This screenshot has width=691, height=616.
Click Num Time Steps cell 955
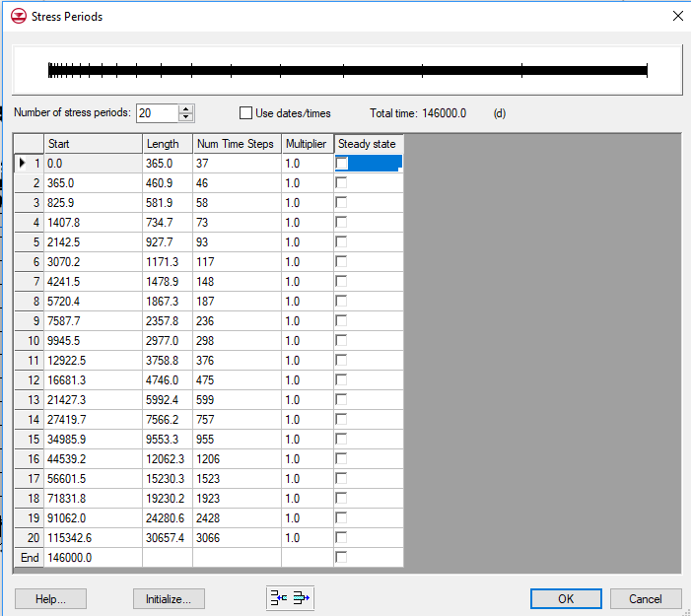(x=238, y=439)
